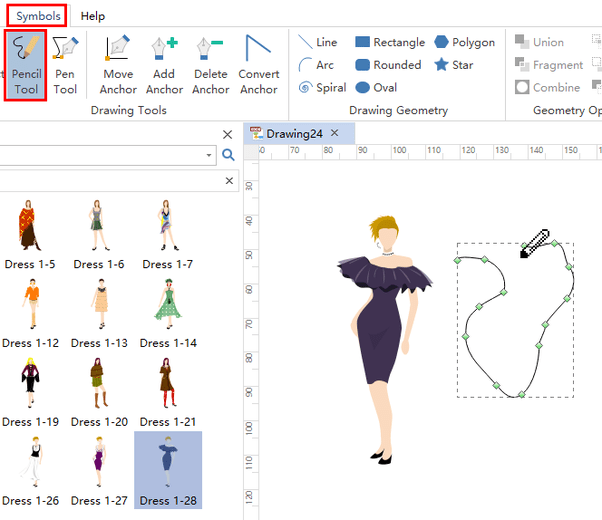Click the horizontal ruler above the canvas
The width and height of the screenshot is (602, 520).
coord(430,152)
